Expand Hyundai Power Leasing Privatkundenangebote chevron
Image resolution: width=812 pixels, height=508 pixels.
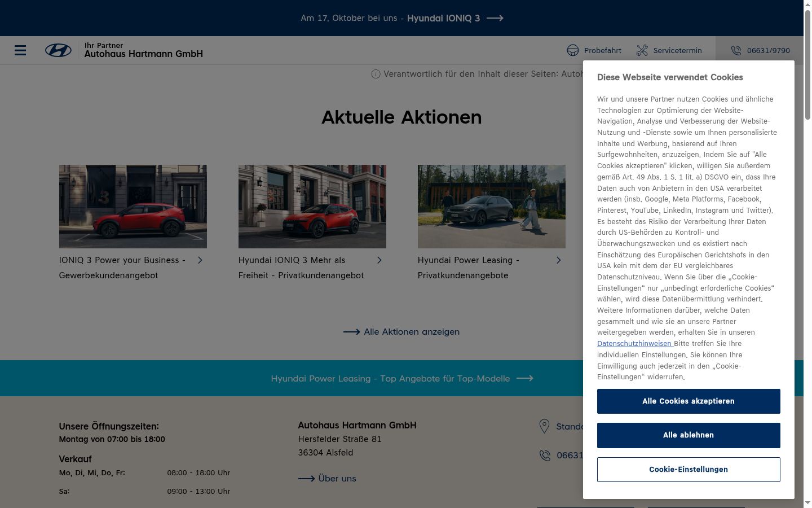coord(559,260)
